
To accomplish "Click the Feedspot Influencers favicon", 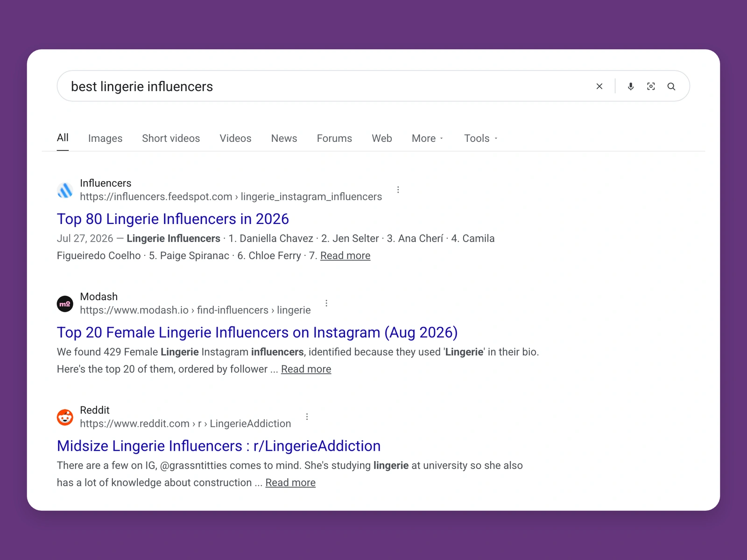I will tap(65, 190).
